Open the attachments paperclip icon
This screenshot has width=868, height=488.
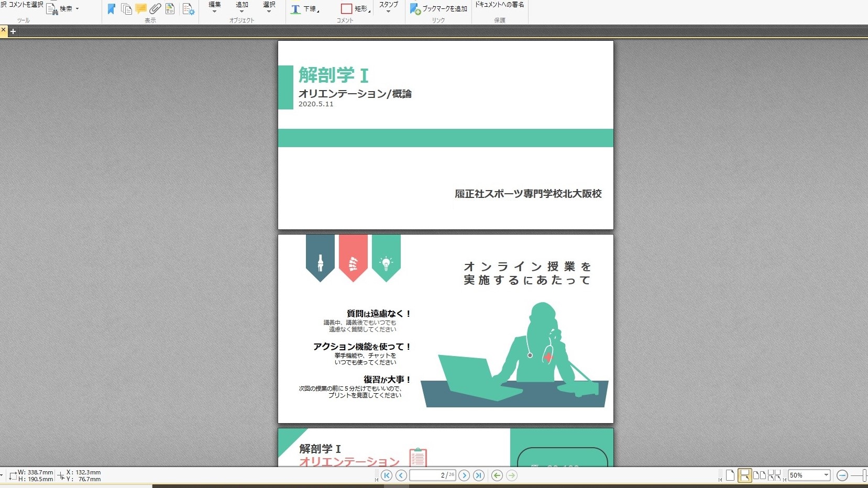pos(155,9)
